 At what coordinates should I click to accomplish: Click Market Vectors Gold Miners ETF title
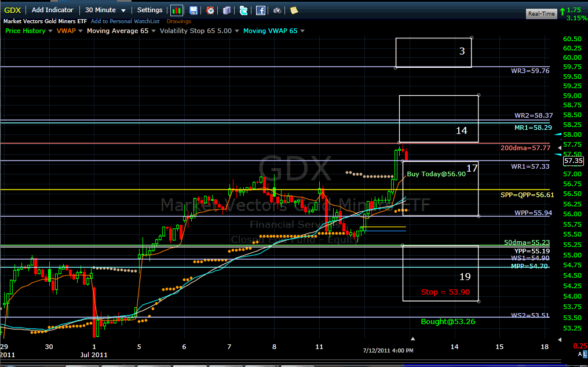click(45, 21)
